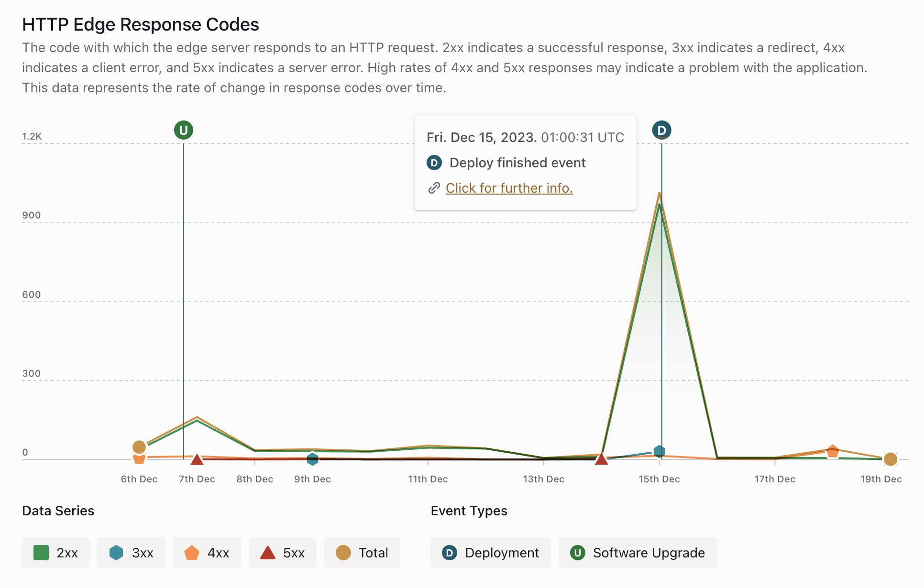Click the Total circle marker at 6th Dec
The height and width of the screenshot is (588, 924).
pyautogui.click(x=139, y=447)
